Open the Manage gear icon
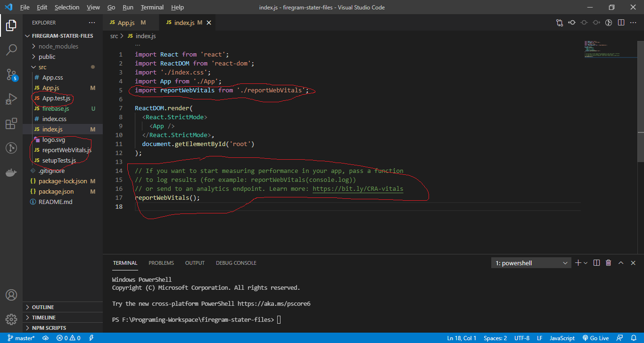Image resolution: width=644 pixels, height=343 pixels. pos(11,319)
